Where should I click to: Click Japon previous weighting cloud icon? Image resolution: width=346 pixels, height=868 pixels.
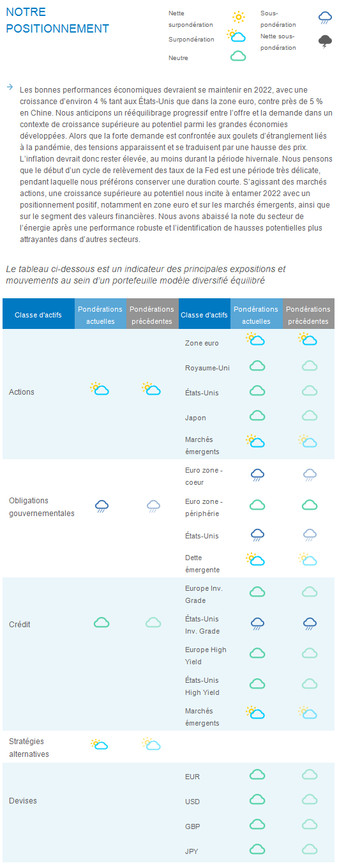click(310, 415)
